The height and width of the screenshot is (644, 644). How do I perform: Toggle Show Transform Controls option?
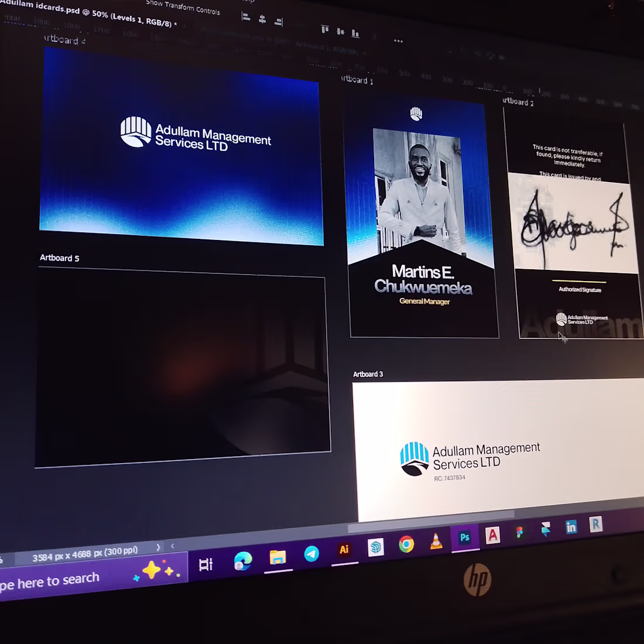pos(183,7)
